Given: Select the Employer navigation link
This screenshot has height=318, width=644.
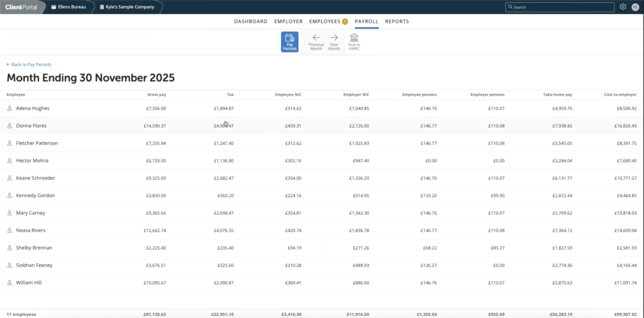Looking at the screenshot, I should 288,21.
